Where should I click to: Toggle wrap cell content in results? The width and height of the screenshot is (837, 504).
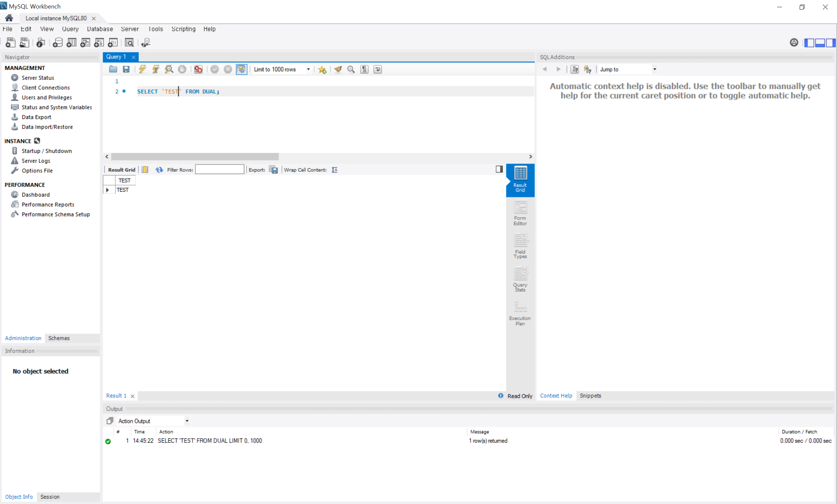pyautogui.click(x=334, y=170)
